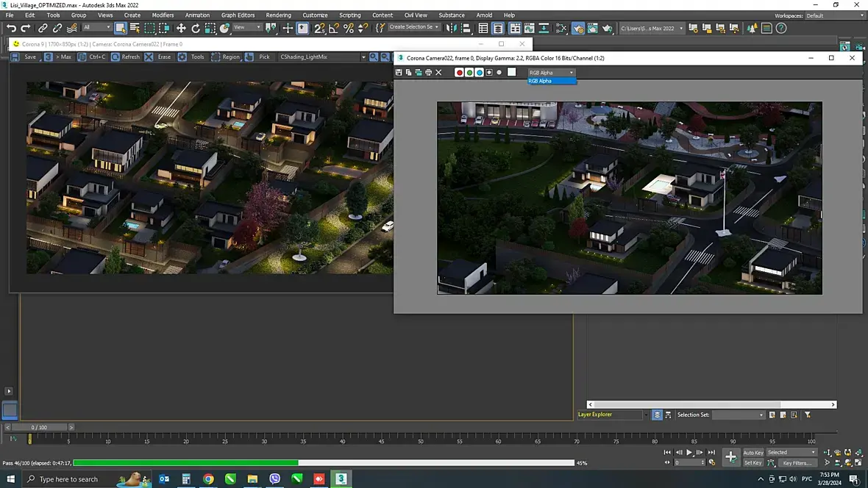Select the Move transform tool
Screen dimensions: 868x488
point(181,28)
